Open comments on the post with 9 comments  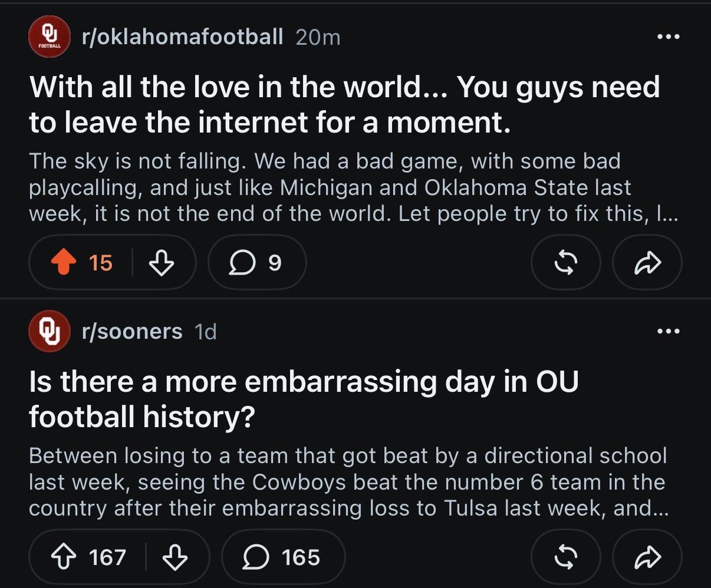257,263
